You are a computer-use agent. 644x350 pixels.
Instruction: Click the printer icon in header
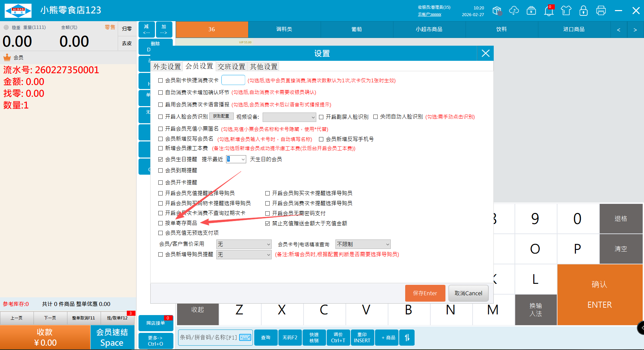[x=601, y=11]
